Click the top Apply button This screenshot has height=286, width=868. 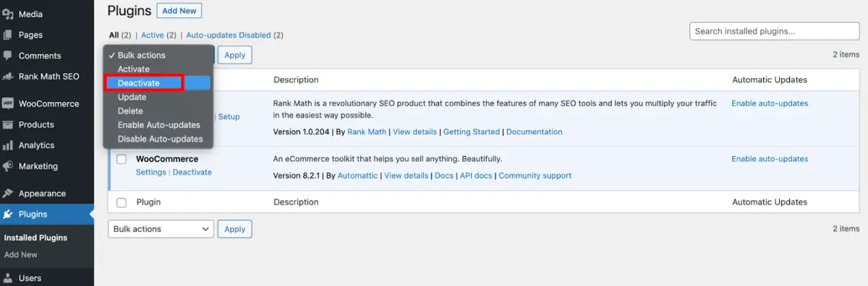(234, 55)
